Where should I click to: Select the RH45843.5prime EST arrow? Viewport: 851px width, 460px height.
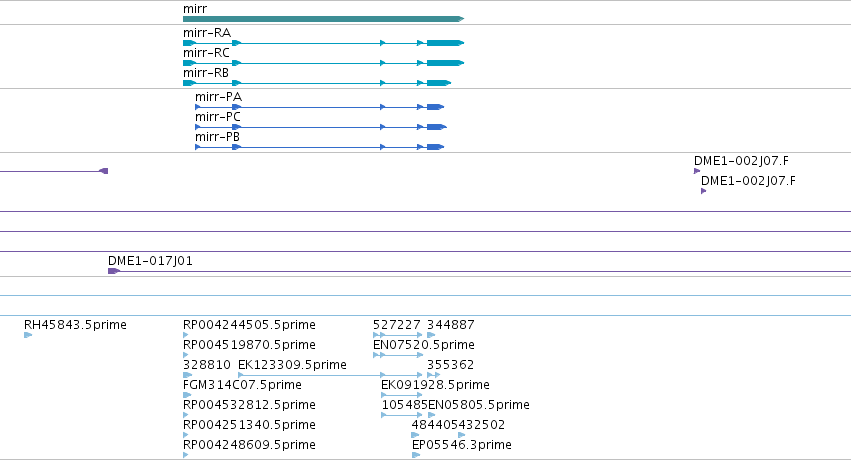click(x=28, y=335)
